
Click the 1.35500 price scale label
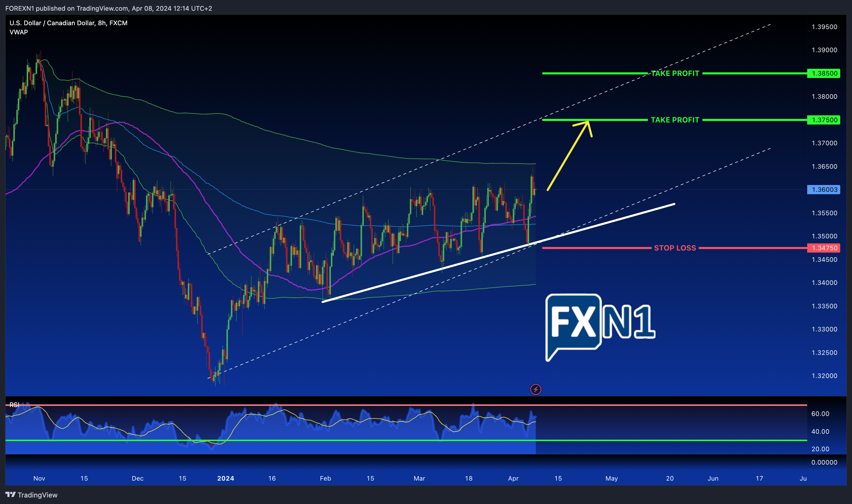pos(824,213)
